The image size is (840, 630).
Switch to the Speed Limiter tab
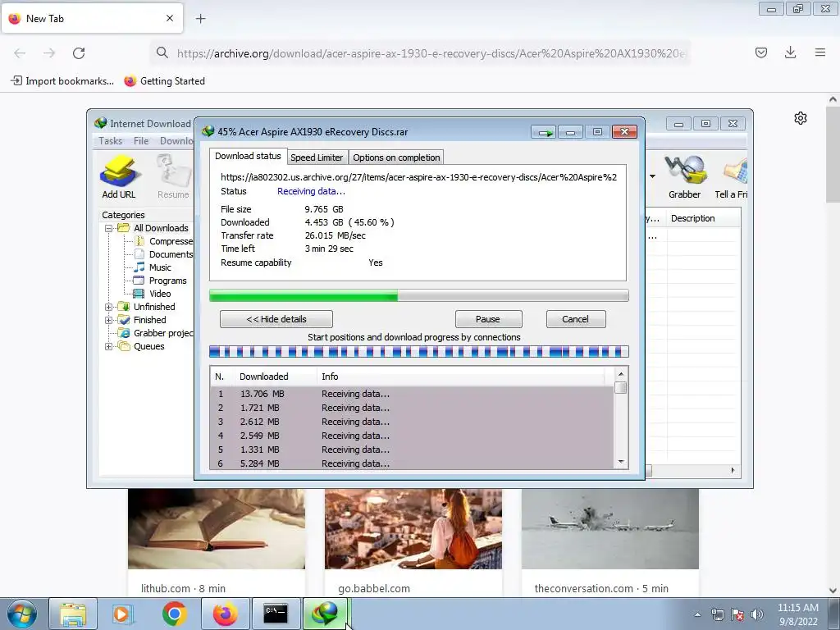coord(317,157)
